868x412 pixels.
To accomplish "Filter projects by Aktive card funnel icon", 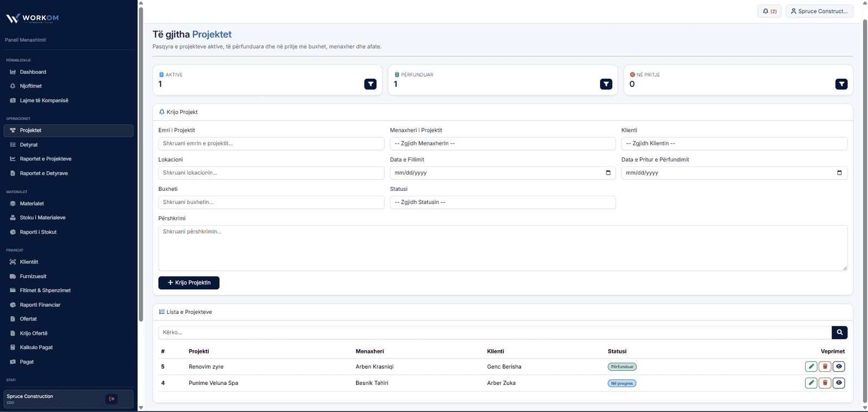I will tap(371, 84).
